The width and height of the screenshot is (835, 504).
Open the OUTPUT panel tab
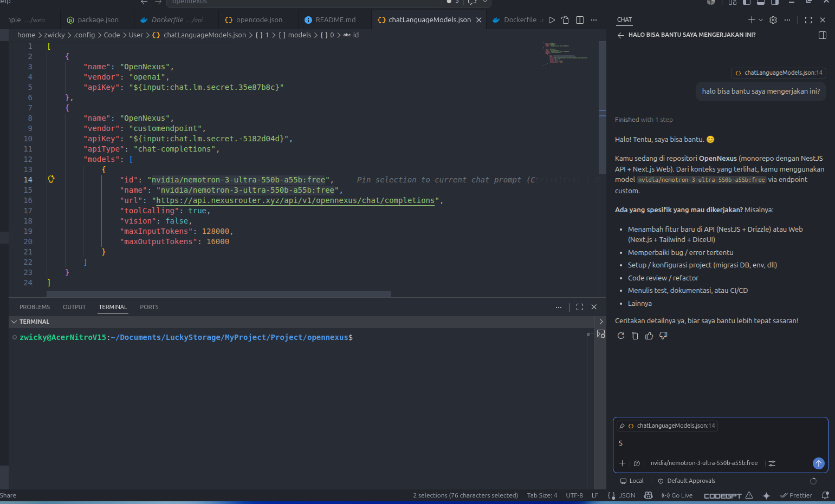coord(74,307)
